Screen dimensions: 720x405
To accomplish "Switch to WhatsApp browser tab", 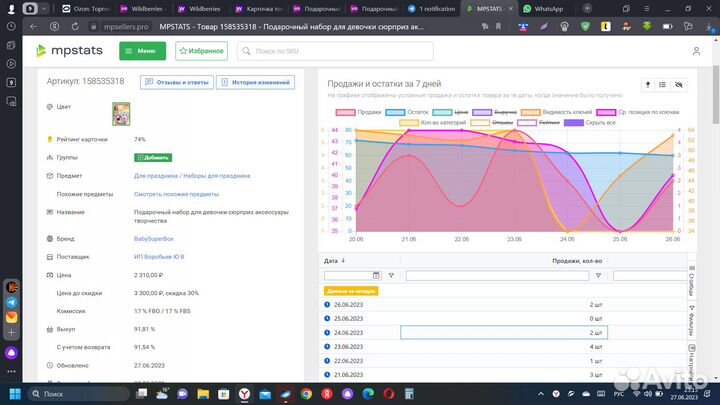I will pos(543,9).
